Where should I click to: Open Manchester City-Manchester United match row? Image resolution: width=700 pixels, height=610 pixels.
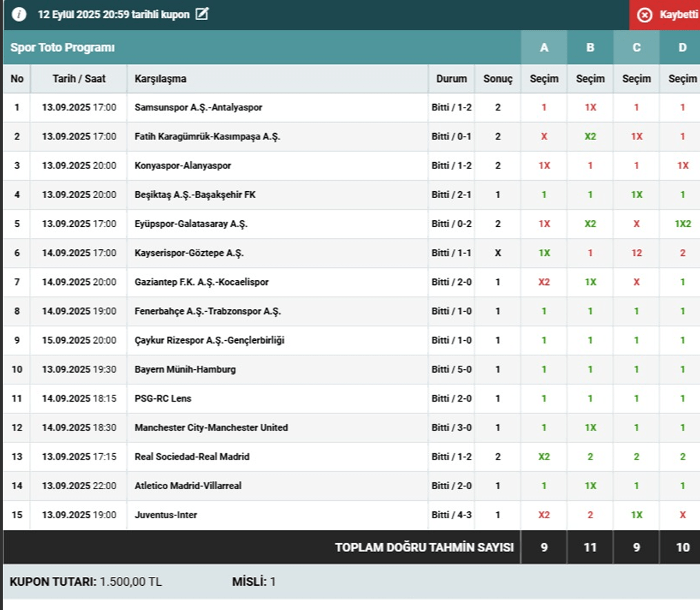[x=211, y=428]
